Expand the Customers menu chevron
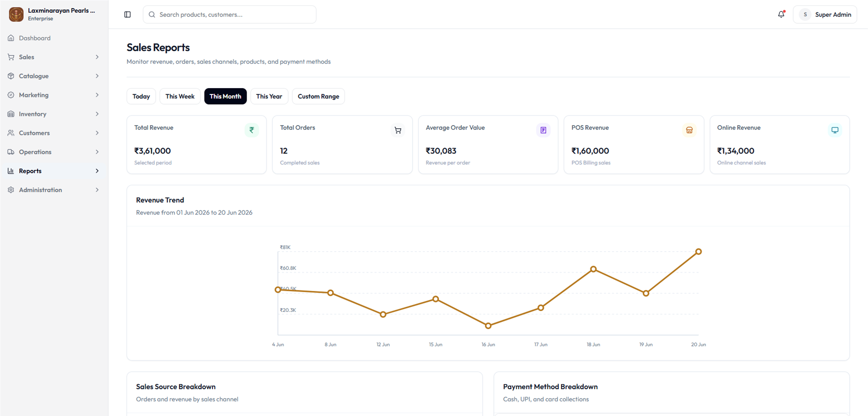 pos(97,133)
